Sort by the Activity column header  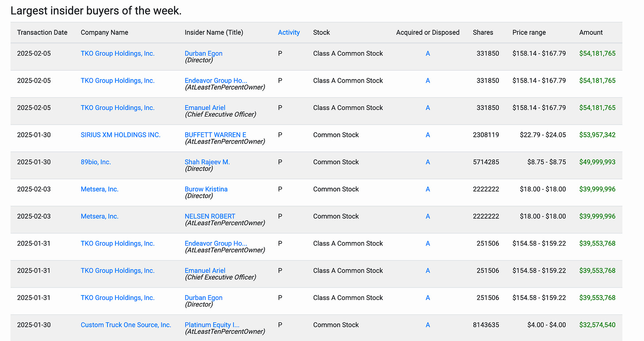[x=289, y=32]
